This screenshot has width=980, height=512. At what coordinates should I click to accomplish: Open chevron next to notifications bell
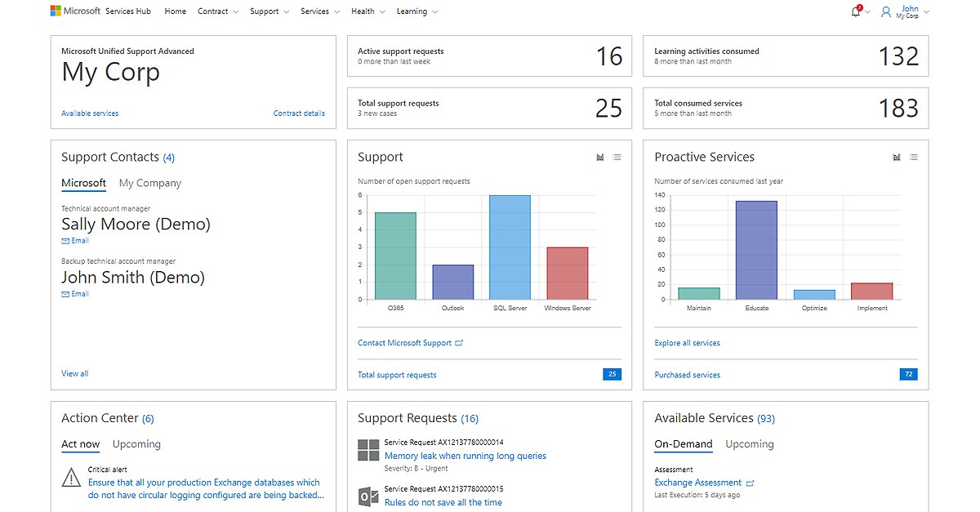tap(867, 12)
